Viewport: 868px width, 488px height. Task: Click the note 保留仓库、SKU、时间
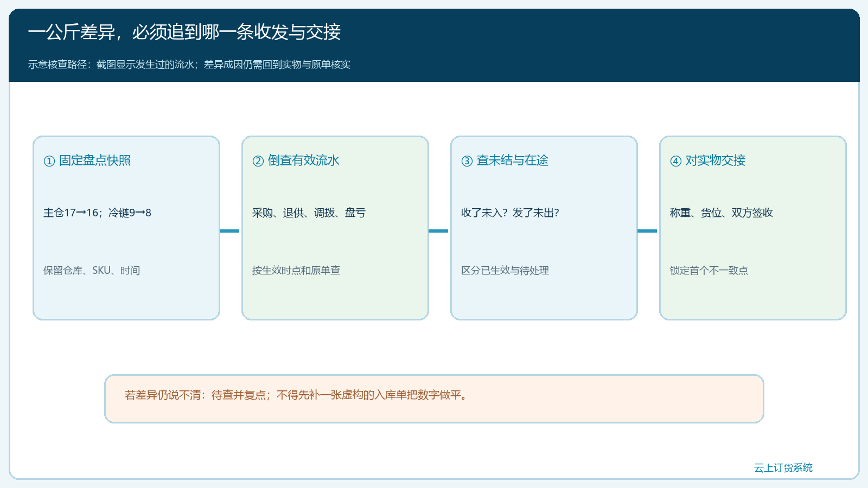92,270
